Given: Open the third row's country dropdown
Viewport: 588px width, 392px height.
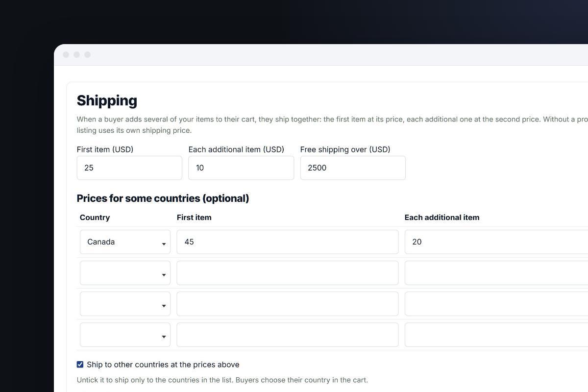Looking at the screenshot, I should point(125,303).
